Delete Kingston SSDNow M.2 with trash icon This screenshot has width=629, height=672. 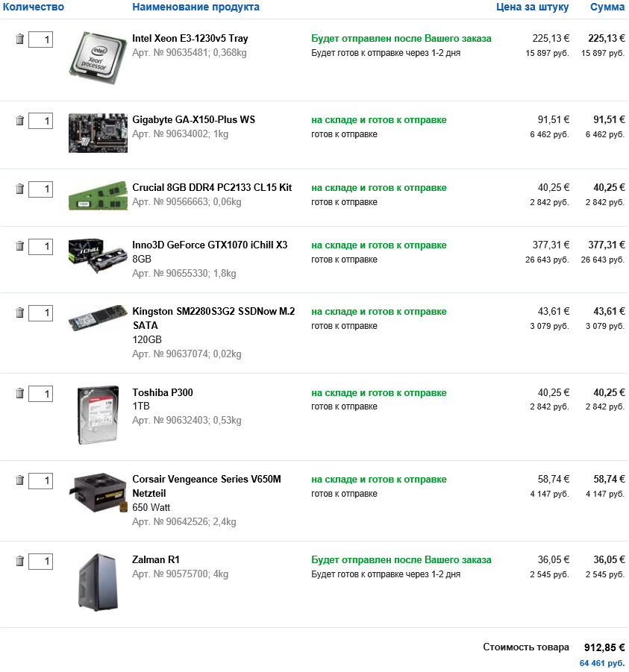tap(20, 313)
